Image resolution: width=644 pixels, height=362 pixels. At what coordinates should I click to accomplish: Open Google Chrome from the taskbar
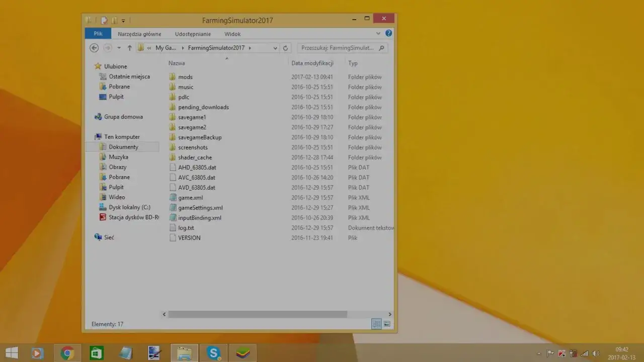[x=67, y=352]
